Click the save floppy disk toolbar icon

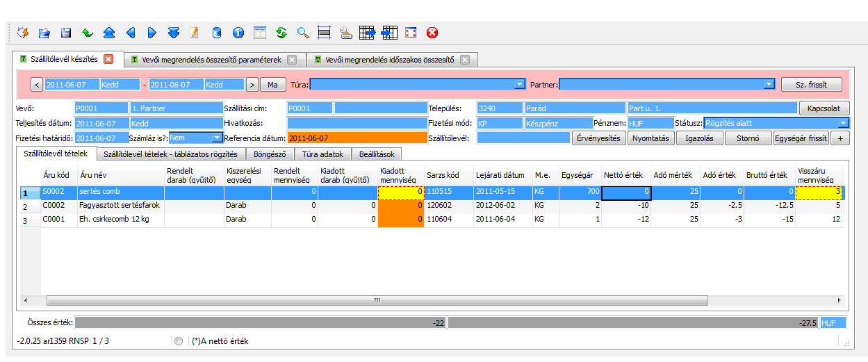[x=65, y=33]
